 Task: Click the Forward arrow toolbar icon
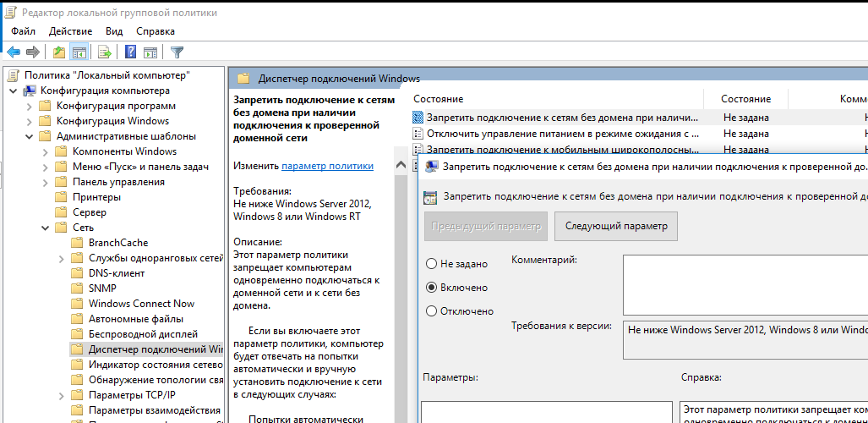pos(33,52)
